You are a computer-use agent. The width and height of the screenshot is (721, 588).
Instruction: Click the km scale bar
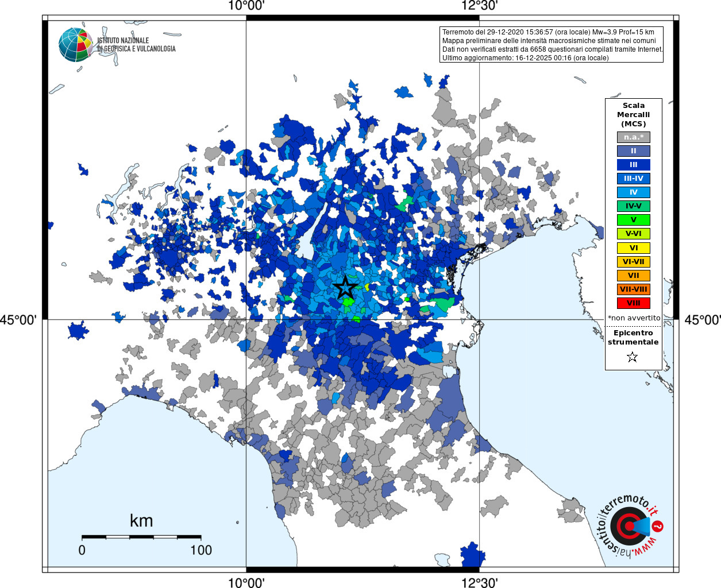(141, 537)
